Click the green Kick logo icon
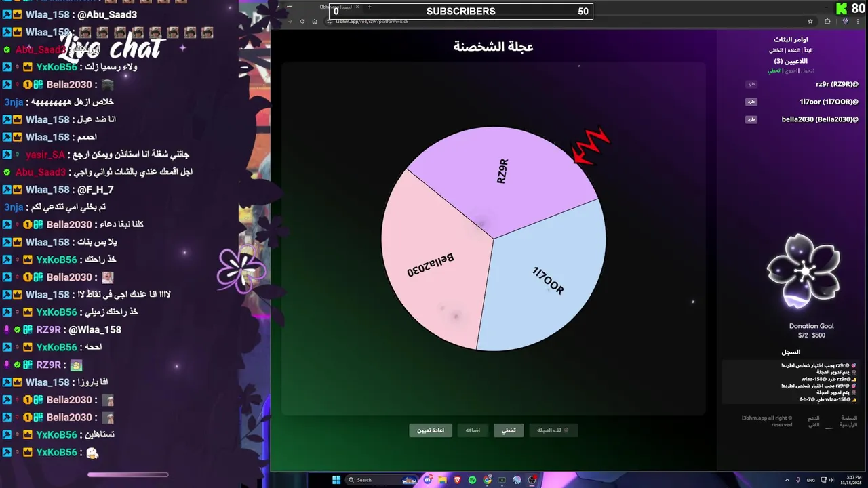This screenshot has height=488, width=868. (x=842, y=9)
